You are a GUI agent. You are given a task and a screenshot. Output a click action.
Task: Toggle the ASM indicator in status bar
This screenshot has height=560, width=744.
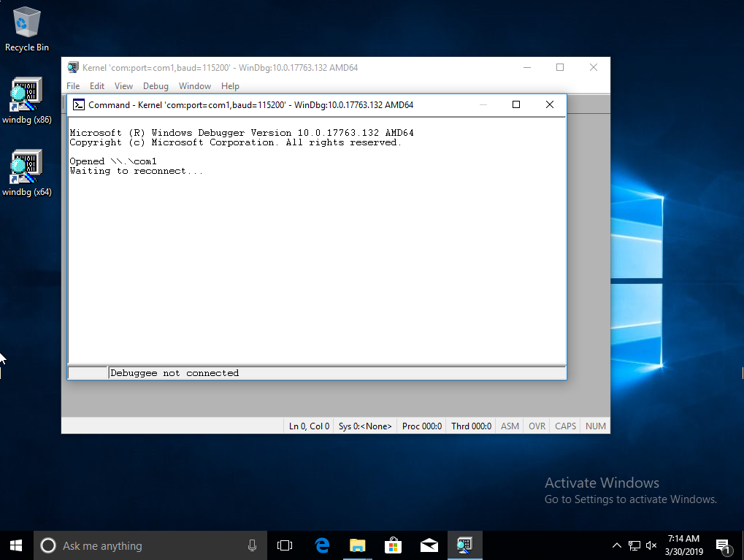510,426
